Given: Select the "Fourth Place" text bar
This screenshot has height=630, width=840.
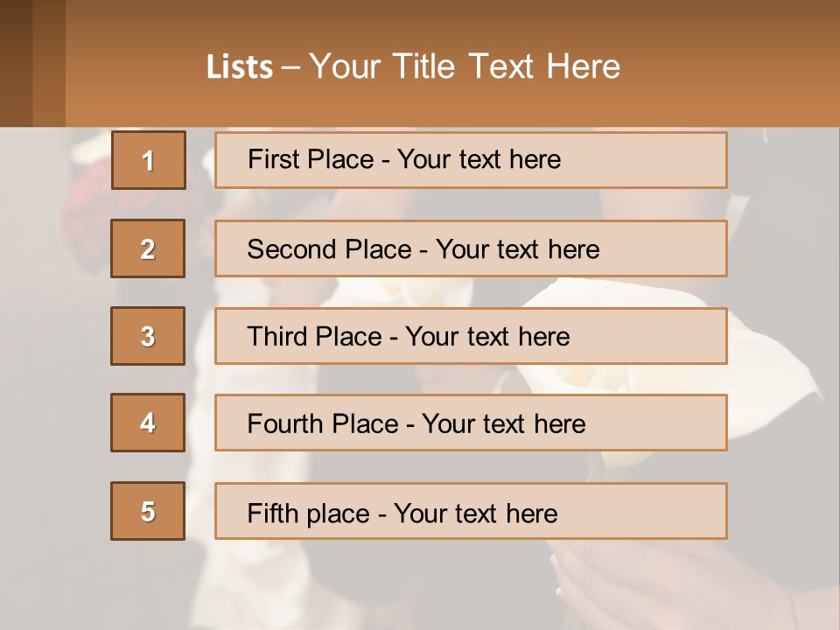Looking at the screenshot, I should (x=471, y=423).
